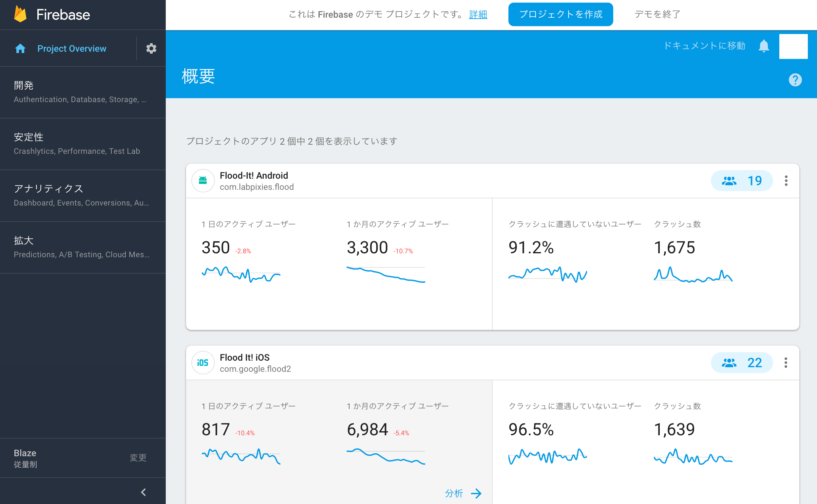Screen dimensions: 817x504
Task: Click iOS crash count 1,639
Action: pyautogui.click(x=674, y=430)
